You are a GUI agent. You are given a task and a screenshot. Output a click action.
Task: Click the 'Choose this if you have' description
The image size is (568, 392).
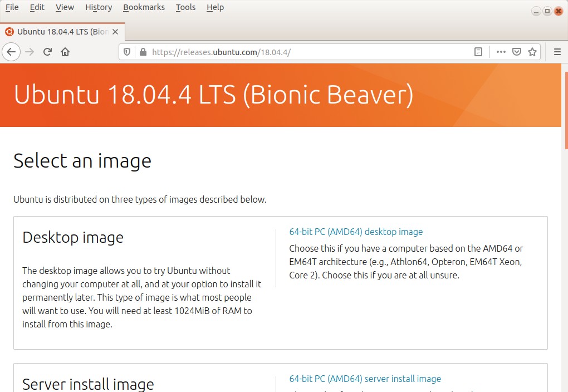406,262
